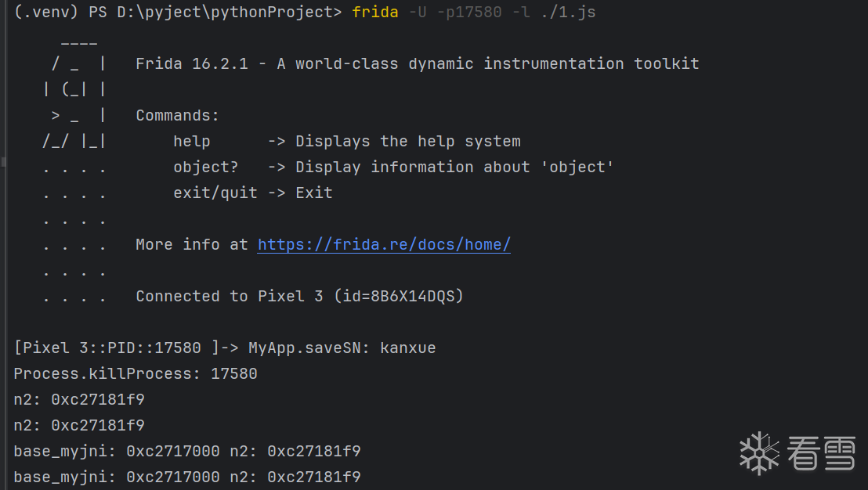Click the 'exit/quit' command entry
Image resolution: width=868 pixels, height=490 pixels.
[215, 193]
